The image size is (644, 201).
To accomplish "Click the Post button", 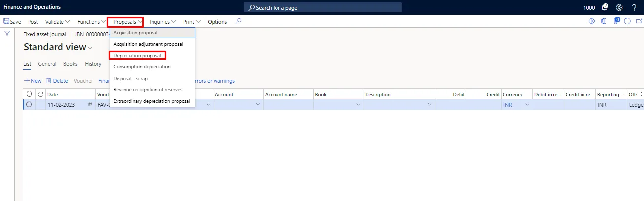I will click(x=33, y=22).
